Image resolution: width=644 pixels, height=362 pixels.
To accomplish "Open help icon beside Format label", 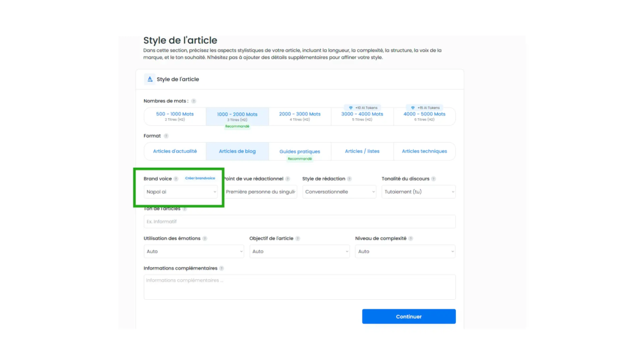I will [166, 136].
